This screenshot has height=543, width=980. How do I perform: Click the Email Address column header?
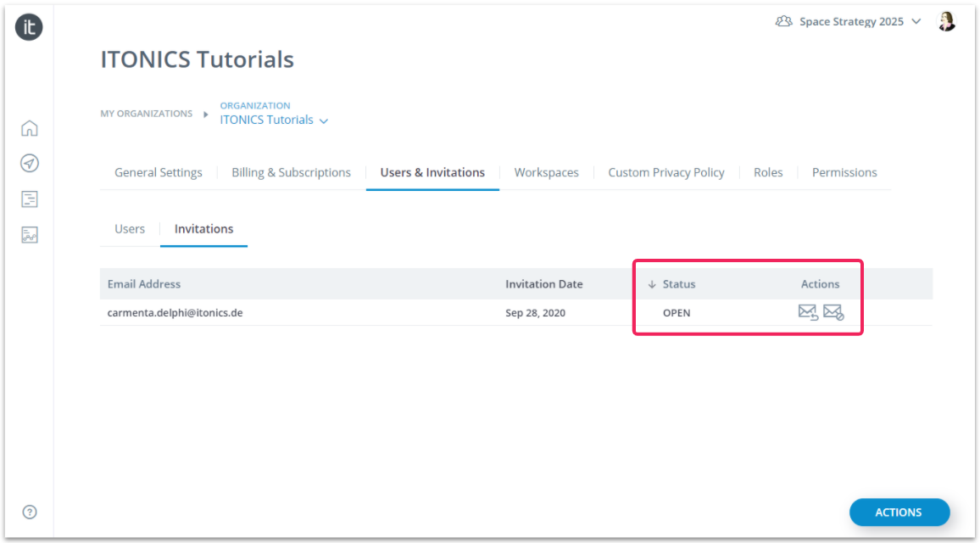144,284
